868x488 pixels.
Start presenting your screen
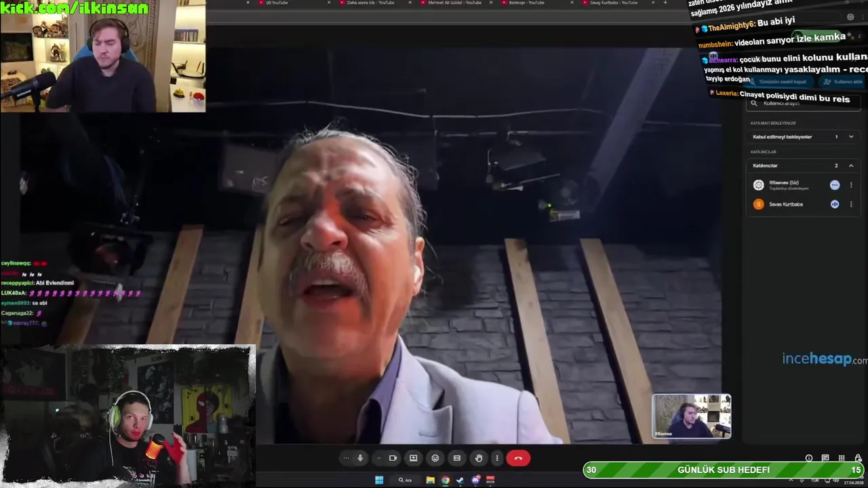coord(413,458)
